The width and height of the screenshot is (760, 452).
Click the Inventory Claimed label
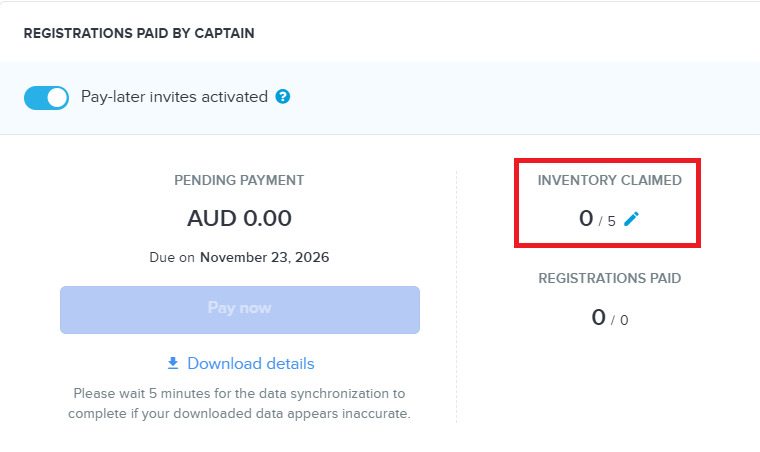point(610,180)
